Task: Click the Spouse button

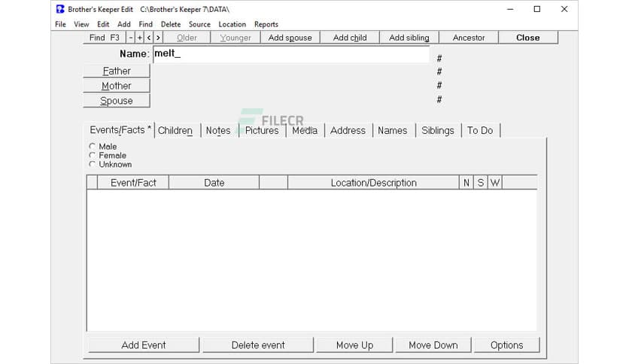Action: click(x=117, y=101)
